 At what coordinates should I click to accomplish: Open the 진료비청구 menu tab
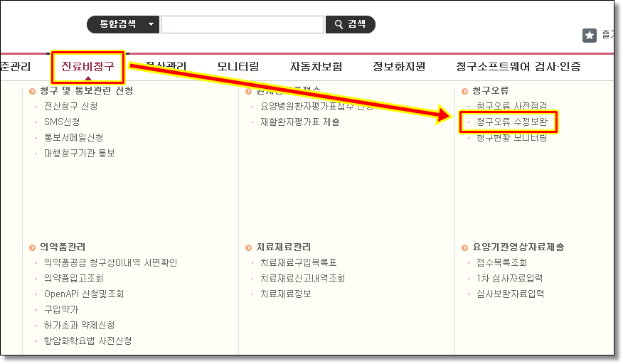click(87, 67)
